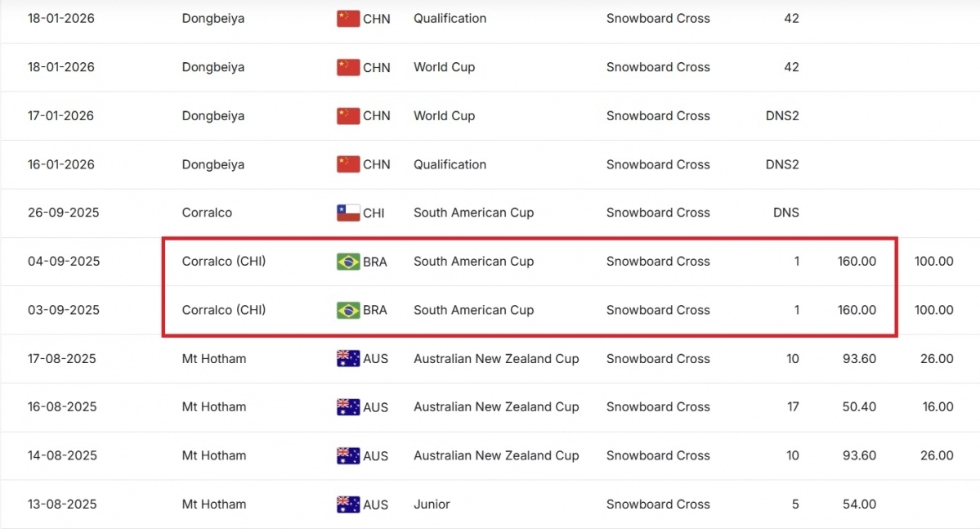Open Mt Hotham Junior event on 13-08-2025
The image size is (980, 529).
coord(213,504)
